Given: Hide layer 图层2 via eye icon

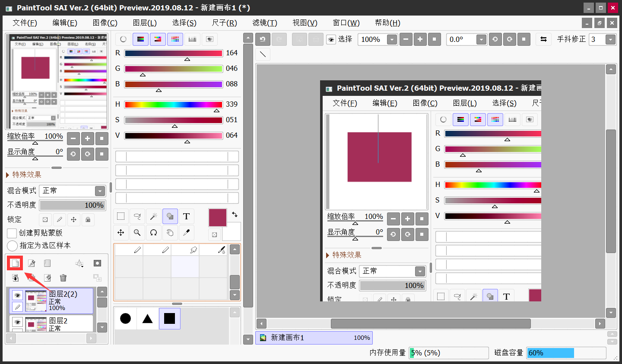Looking at the screenshot, I should tap(17, 322).
